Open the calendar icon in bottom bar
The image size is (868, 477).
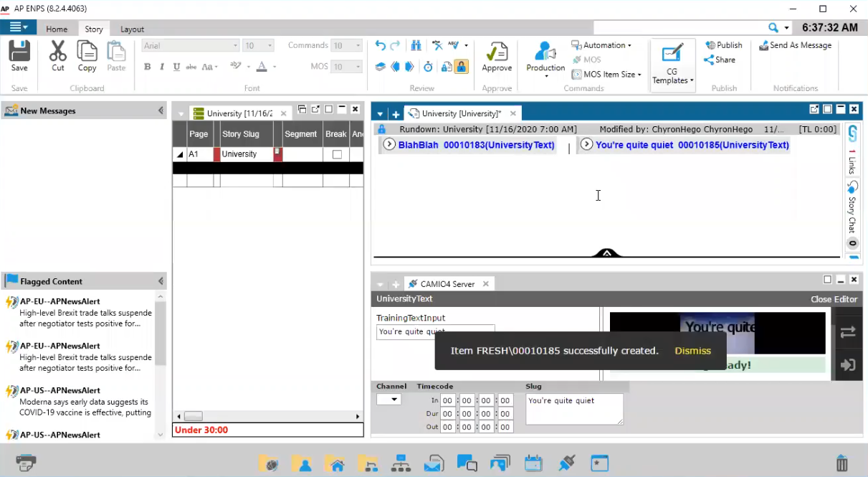click(533, 463)
